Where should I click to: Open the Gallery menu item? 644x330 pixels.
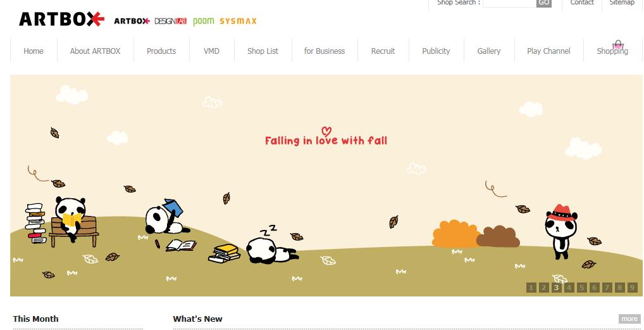[x=489, y=51]
